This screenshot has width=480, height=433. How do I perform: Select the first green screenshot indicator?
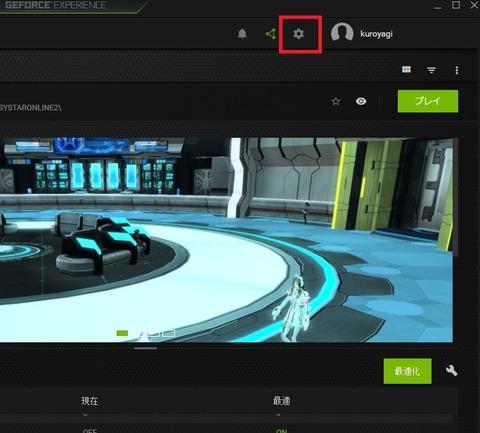tap(122, 333)
